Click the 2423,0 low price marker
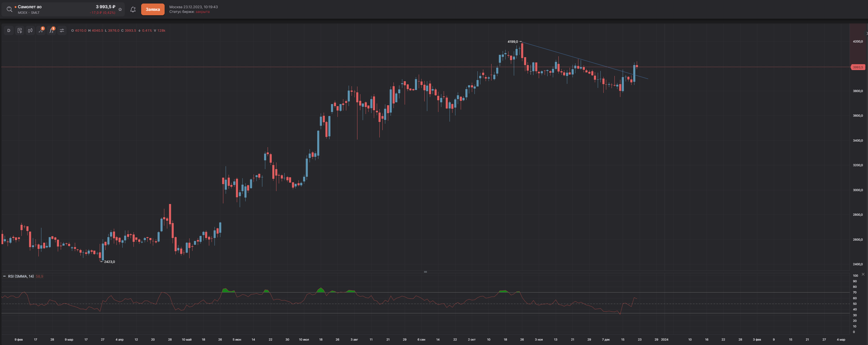This screenshot has width=868, height=345. (x=109, y=262)
